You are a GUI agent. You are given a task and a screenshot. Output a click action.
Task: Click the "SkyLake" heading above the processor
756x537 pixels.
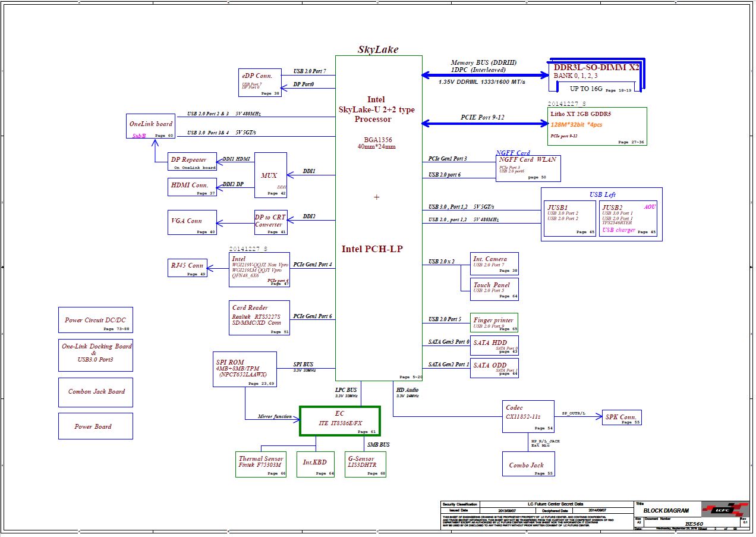378,50
